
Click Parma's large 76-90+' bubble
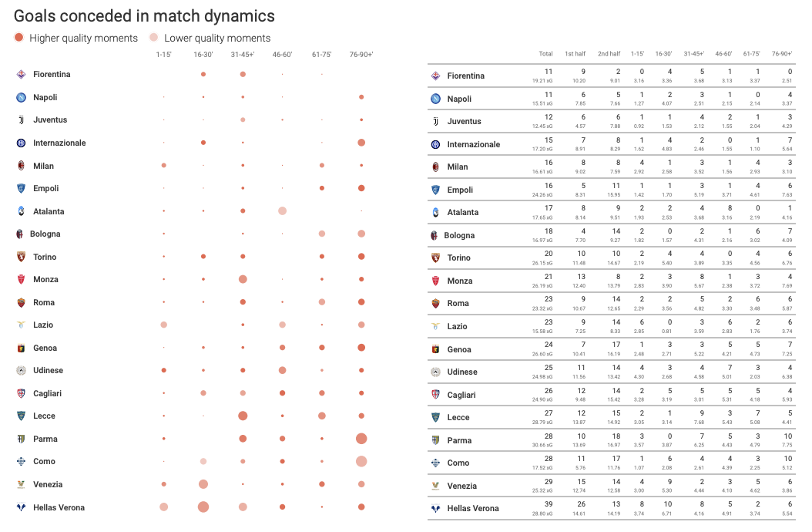[x=361, y=439]
